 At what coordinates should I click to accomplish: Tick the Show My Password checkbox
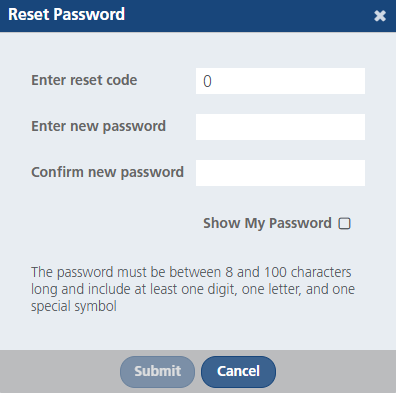(344, 223)
